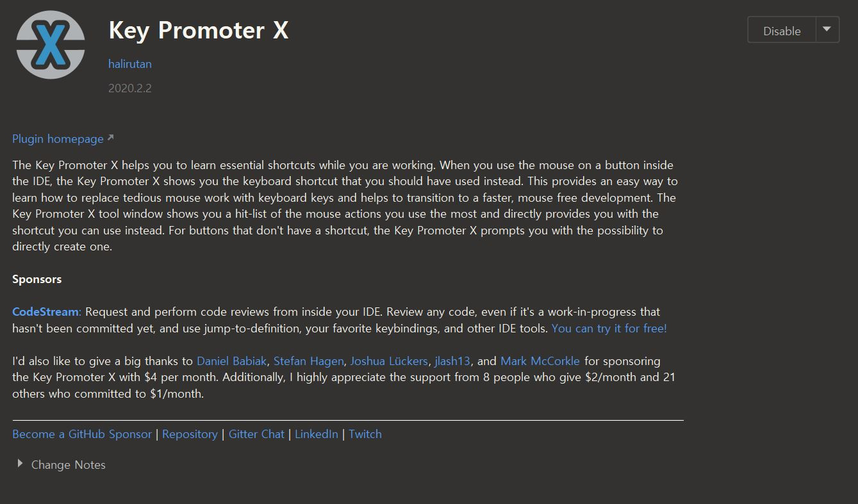Open the dropdown arrow beside Disable

[x=827, y=30]
